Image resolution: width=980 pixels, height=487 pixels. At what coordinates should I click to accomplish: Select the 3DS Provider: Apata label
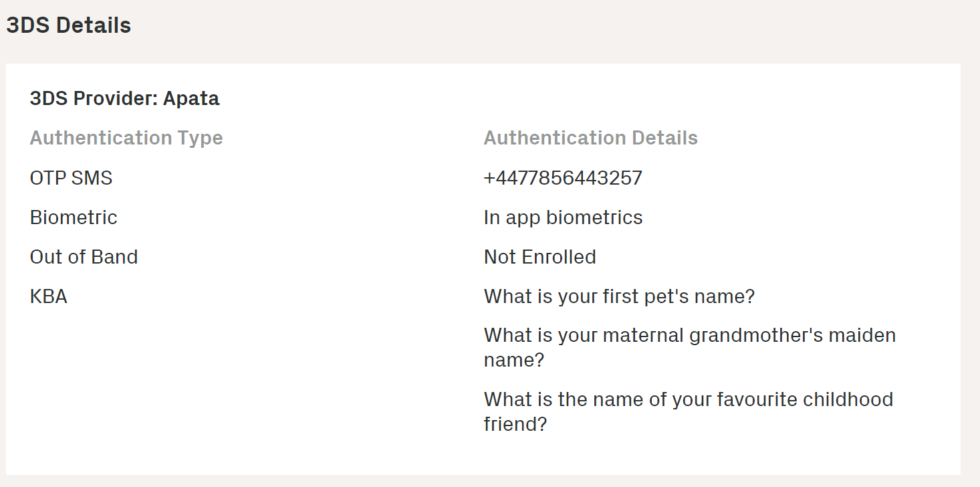(x=124, y=98)
